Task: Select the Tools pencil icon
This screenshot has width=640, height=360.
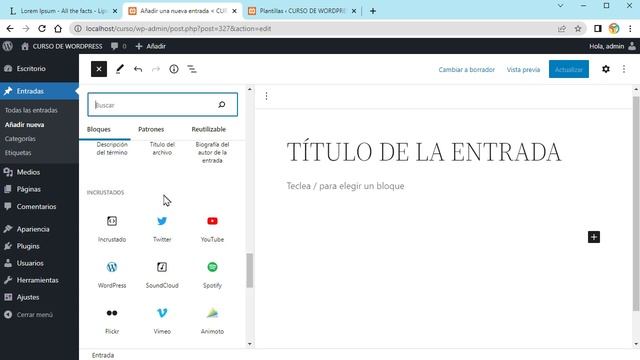Action: coord(120,69)
